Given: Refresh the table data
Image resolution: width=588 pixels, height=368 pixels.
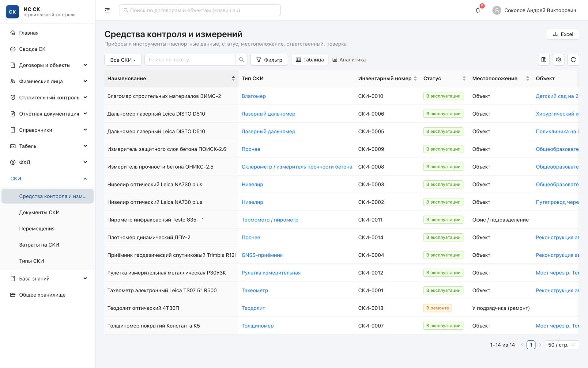Looking at the screenshot, I should coord(573,60).
